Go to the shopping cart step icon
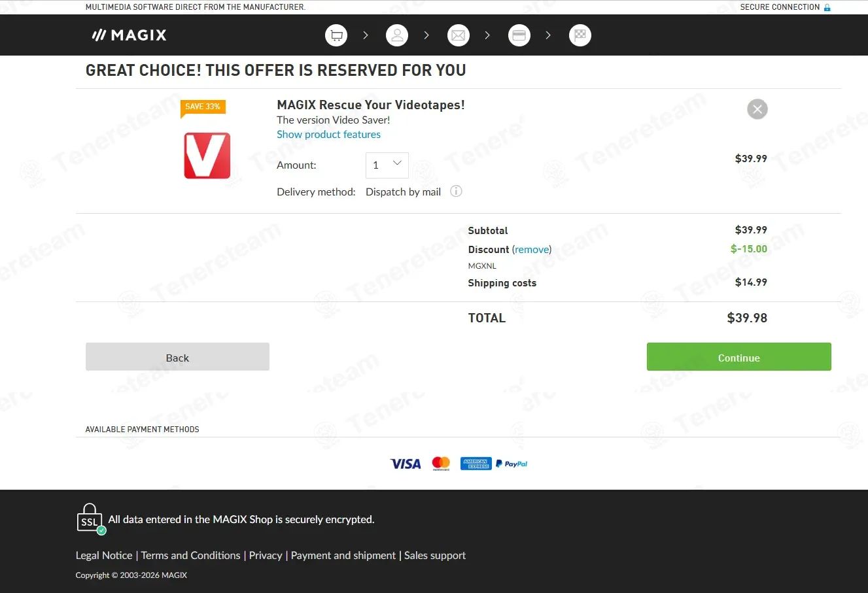Viewport: 868px width, 593px height. click(x=336, y=35)
